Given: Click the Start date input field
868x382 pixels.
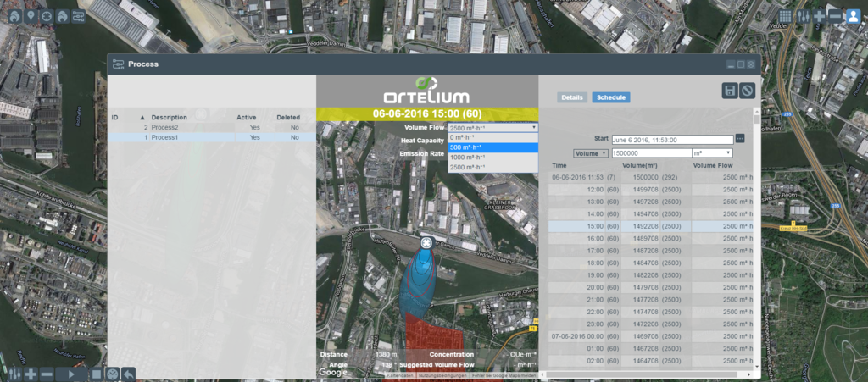Looking at the screenshot, I should click(x=671, y=139).
